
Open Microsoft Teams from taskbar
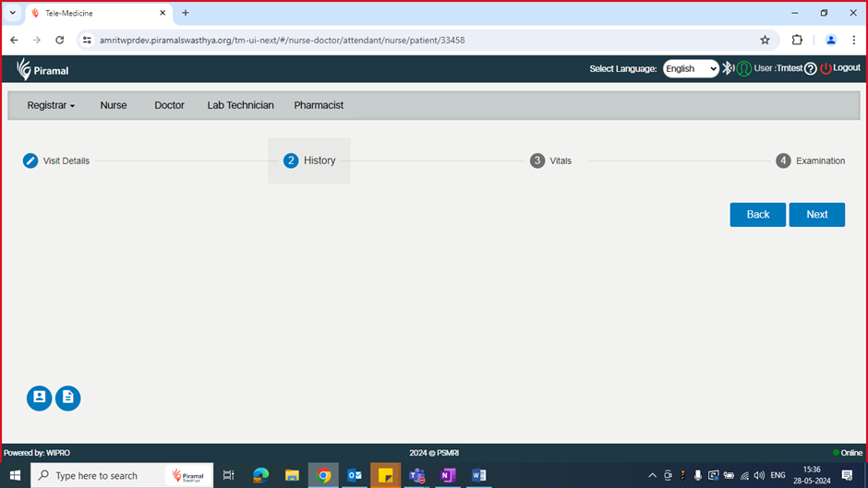coord(416,475)
